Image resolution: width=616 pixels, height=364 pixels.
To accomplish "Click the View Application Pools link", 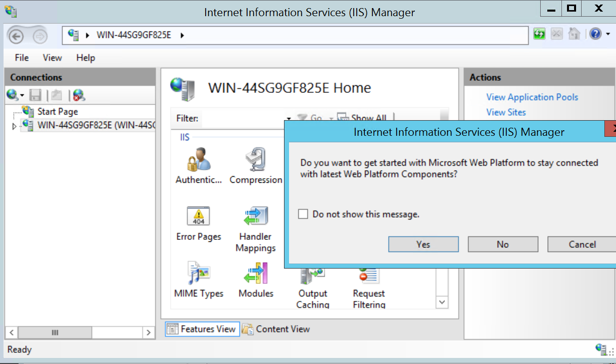I will pos(532,97).
